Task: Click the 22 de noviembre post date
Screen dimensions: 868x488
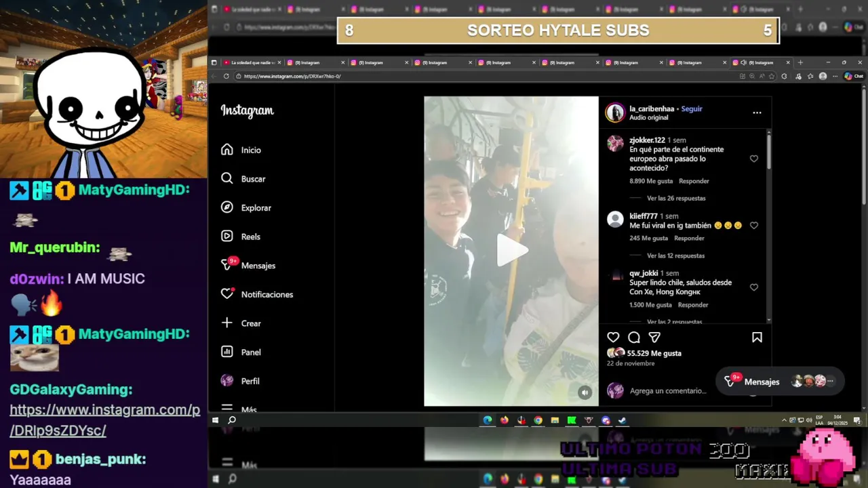Action: [x=631, y=363]
